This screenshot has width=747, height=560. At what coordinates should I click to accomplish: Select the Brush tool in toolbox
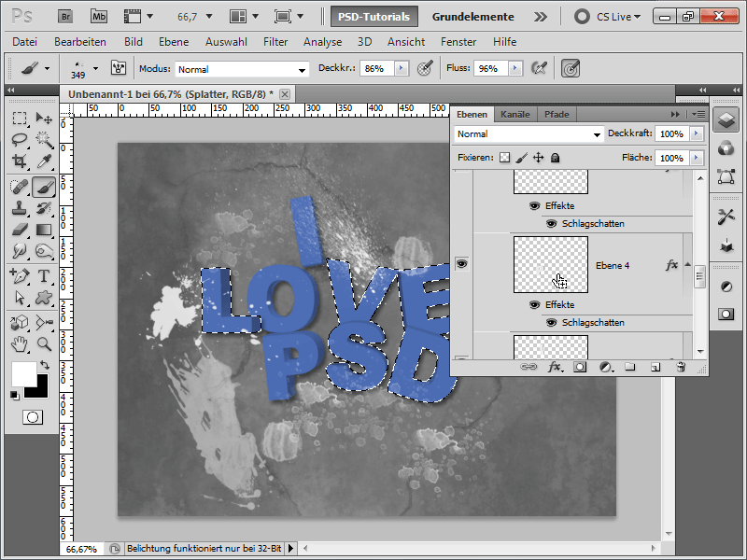pyautogui.click(x=44, y=187)
